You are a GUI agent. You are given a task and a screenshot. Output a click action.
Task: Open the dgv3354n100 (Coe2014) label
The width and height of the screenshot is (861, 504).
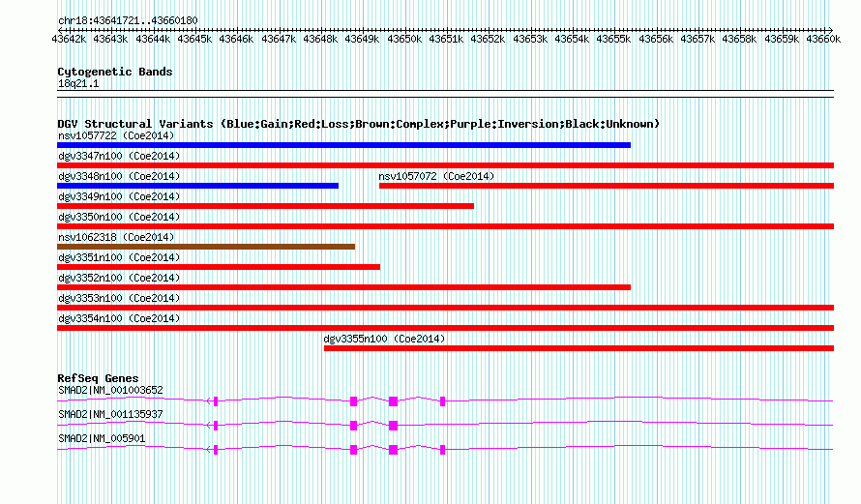click(119, 318)
